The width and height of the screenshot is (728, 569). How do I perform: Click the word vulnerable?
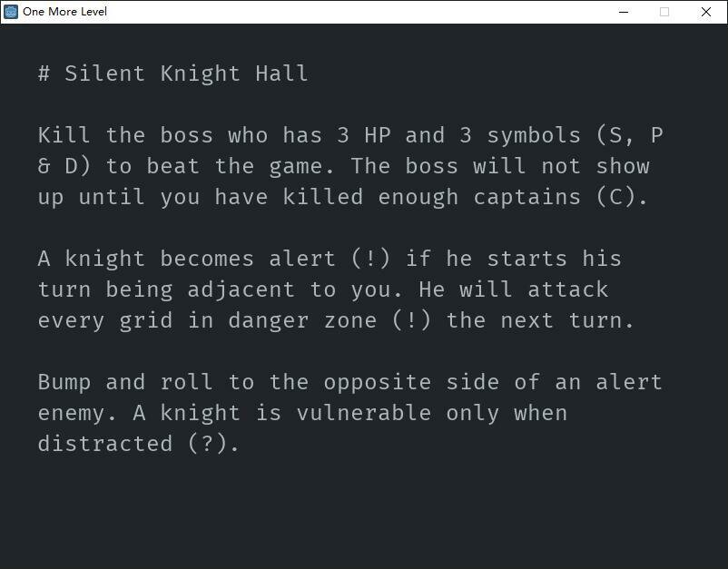click(363, 413)
